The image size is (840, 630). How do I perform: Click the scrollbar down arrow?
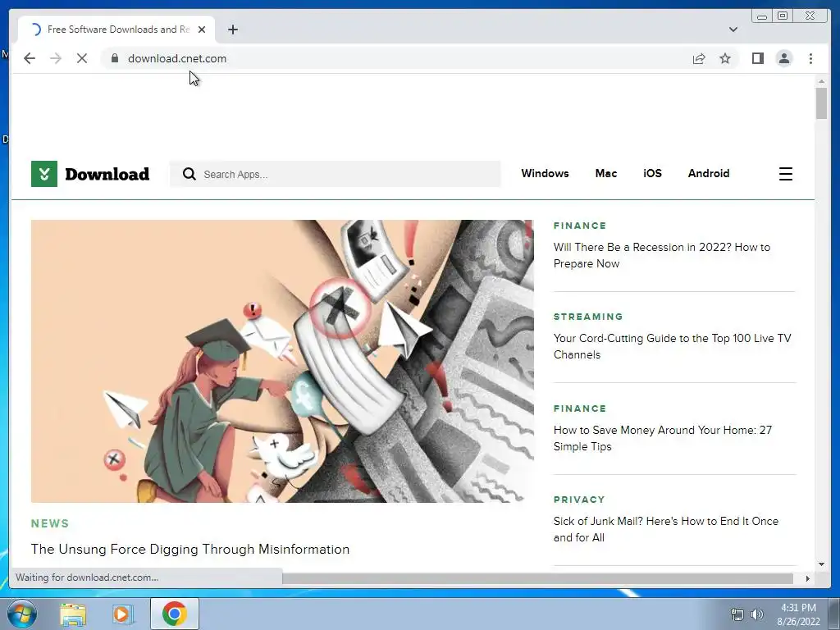tap(821, 564)
